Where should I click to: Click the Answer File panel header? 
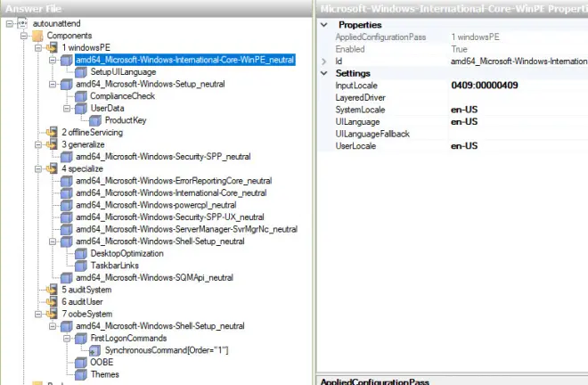[156, 8]
